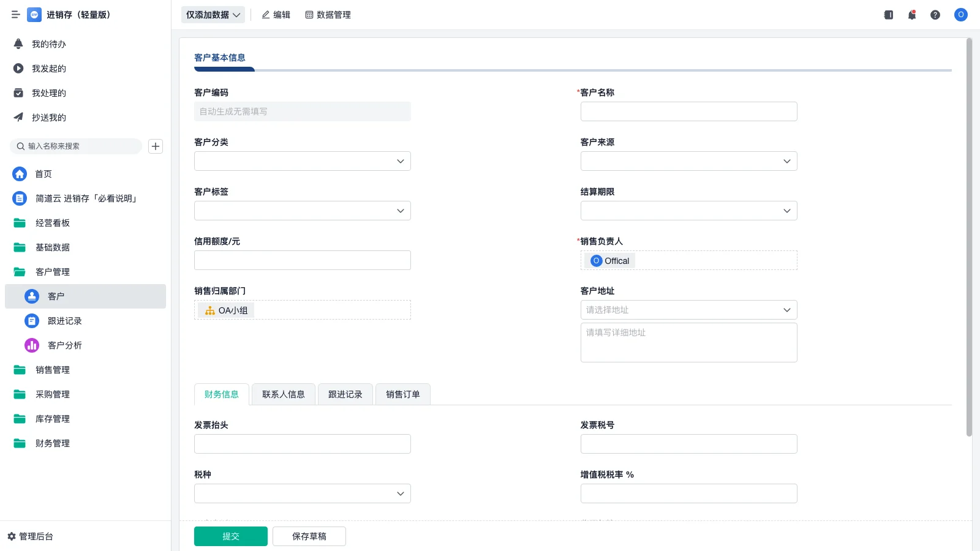Open the 仅添加数据 mode dropdown
Image resolution: width=980 pixels, height=551 pixels.
[x=213, y=15]
